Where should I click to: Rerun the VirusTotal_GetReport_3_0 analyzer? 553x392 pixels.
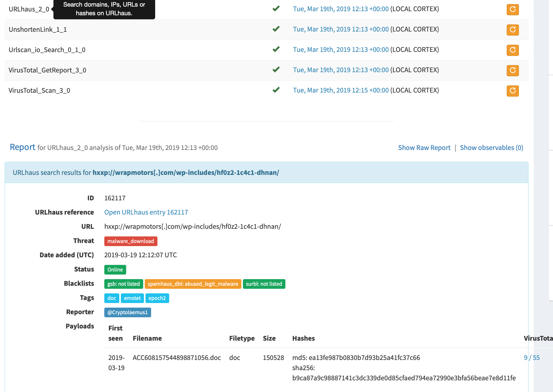[513, 70]
